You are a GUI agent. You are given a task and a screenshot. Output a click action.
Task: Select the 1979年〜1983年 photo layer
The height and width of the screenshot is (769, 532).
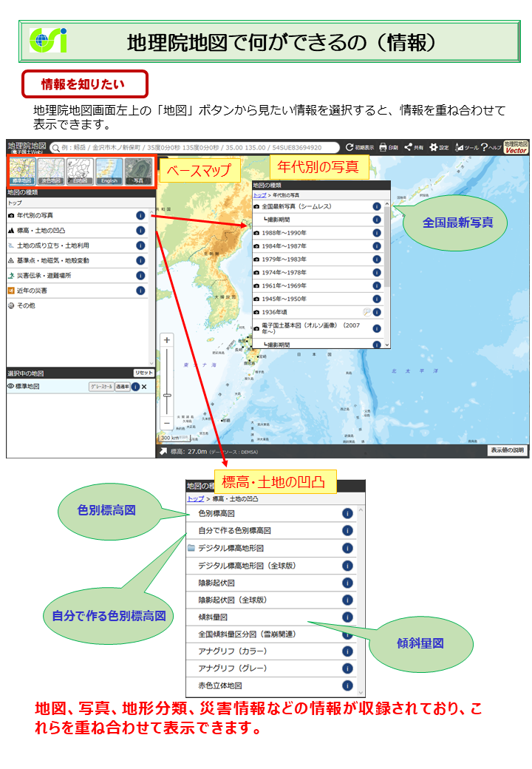click(x=317, y=260)
